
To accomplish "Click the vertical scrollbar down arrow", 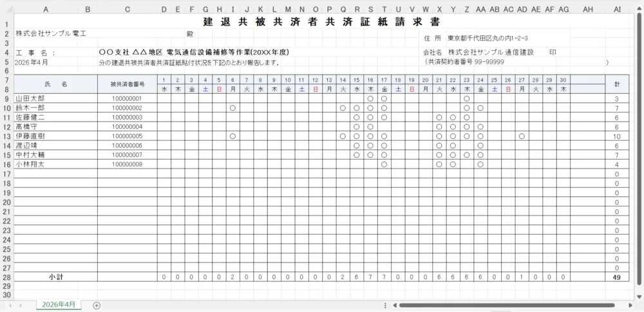I will [639, 297].
